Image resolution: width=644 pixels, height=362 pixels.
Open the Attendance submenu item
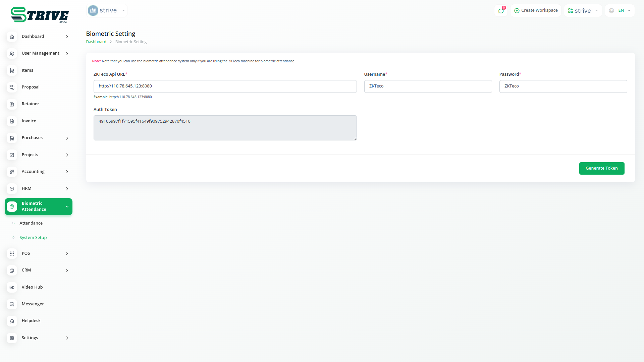pos(31,223)
